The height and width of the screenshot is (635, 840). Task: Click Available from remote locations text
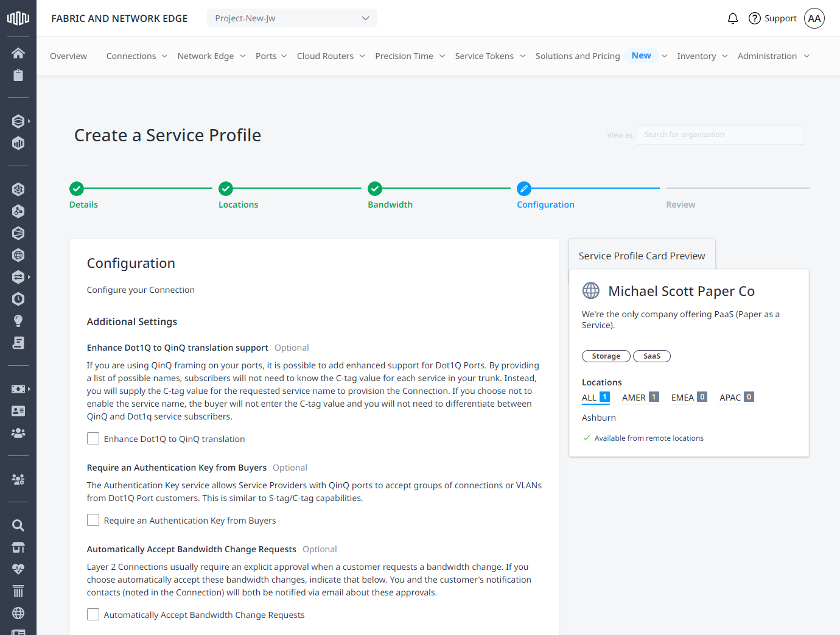(x=649, y=438)
